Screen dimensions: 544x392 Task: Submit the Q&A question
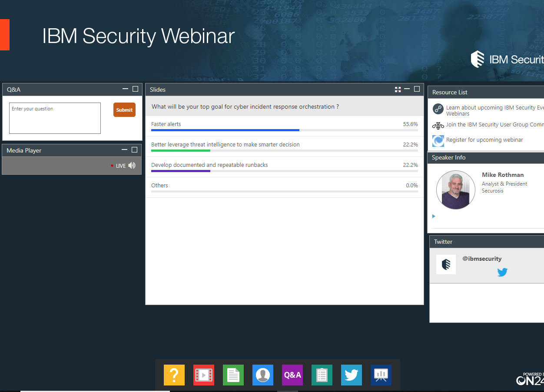[124, 110]
